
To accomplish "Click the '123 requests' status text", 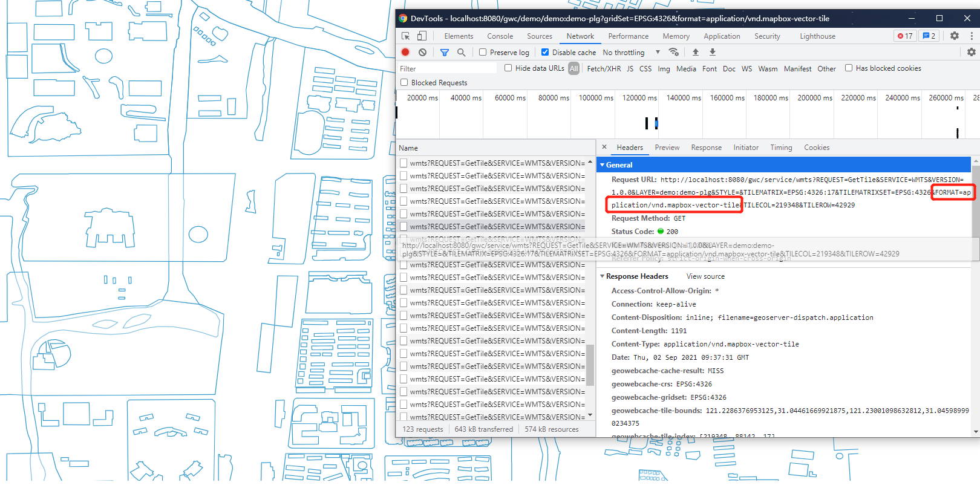I will (x=423, y=429).
